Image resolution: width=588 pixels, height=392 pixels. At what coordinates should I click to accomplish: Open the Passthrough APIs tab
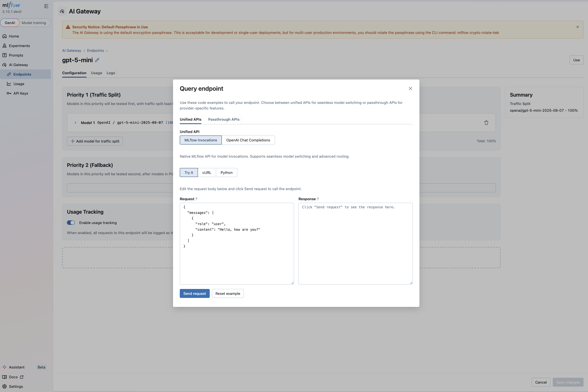tap(223, 119)
